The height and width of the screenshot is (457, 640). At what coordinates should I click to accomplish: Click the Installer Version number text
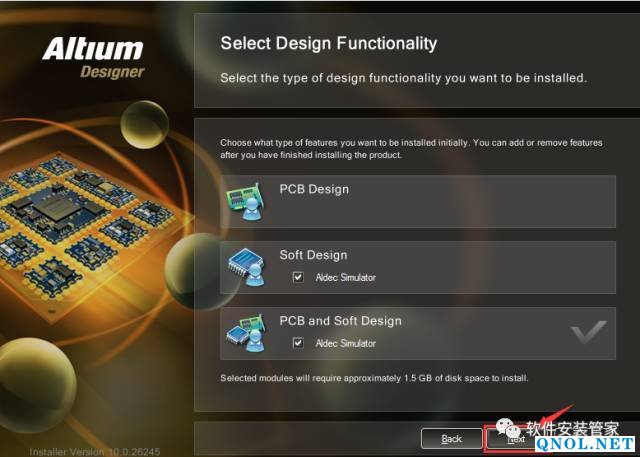pos(95,452)
